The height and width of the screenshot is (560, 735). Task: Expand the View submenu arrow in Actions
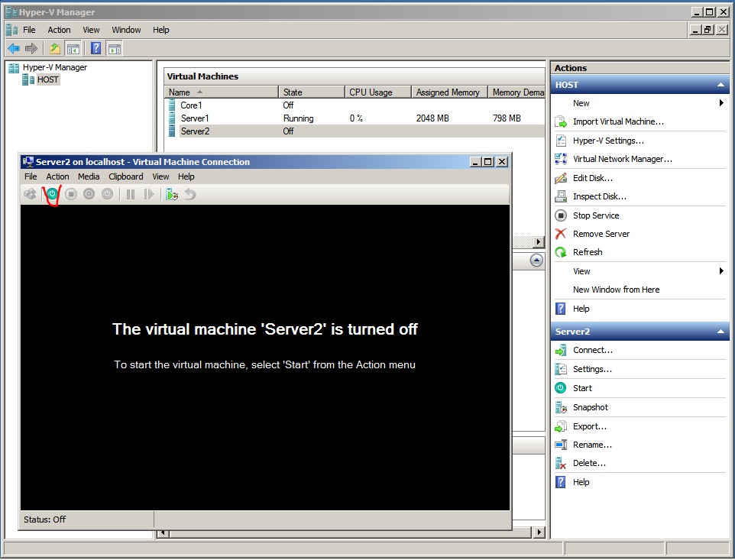click(721, 271)
